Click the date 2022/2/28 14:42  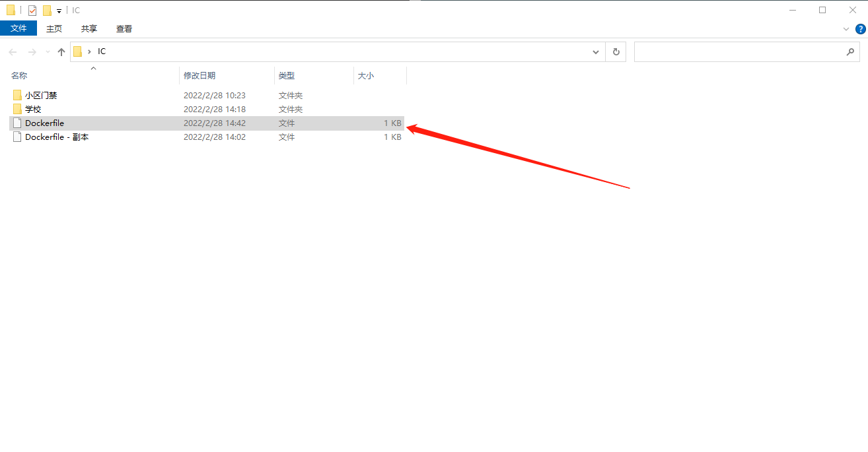pos(215,123)
